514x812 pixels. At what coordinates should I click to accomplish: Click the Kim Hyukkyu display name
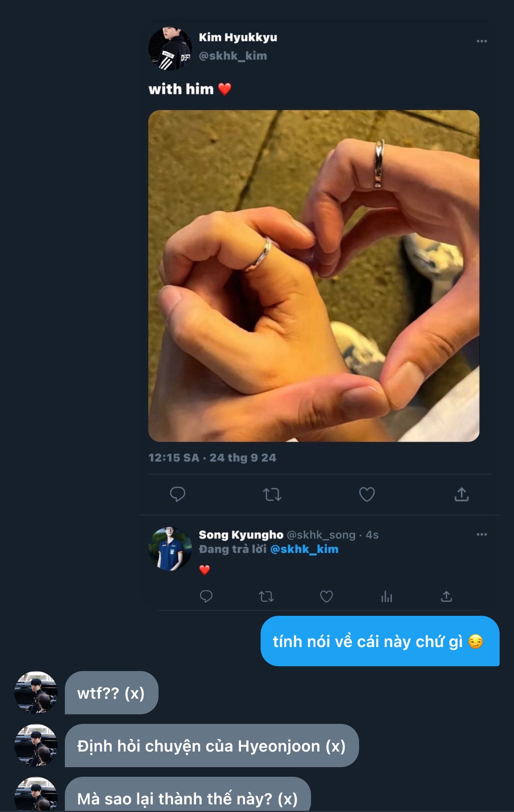[x=238, y=37]
